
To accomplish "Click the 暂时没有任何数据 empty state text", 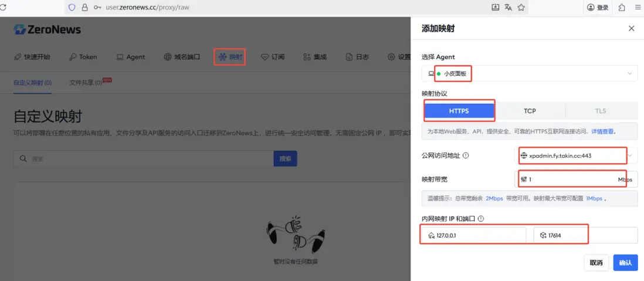I will 295,261.
